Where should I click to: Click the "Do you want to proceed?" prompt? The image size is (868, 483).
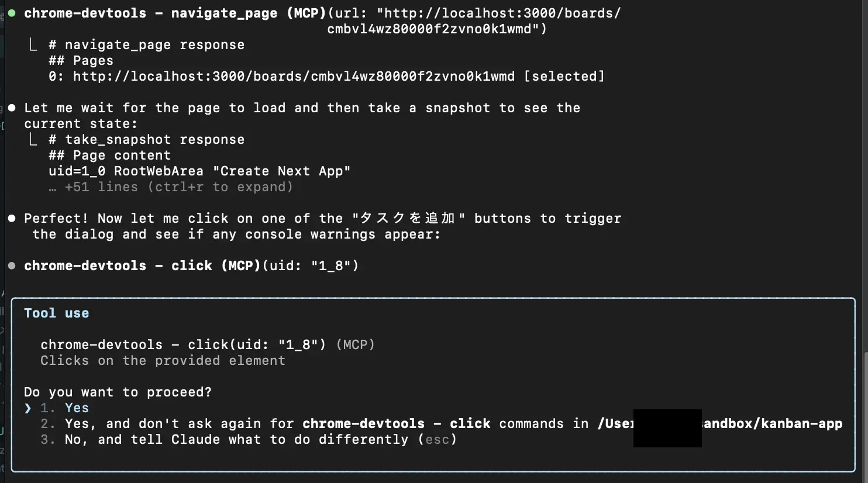[x=118, y=392]
